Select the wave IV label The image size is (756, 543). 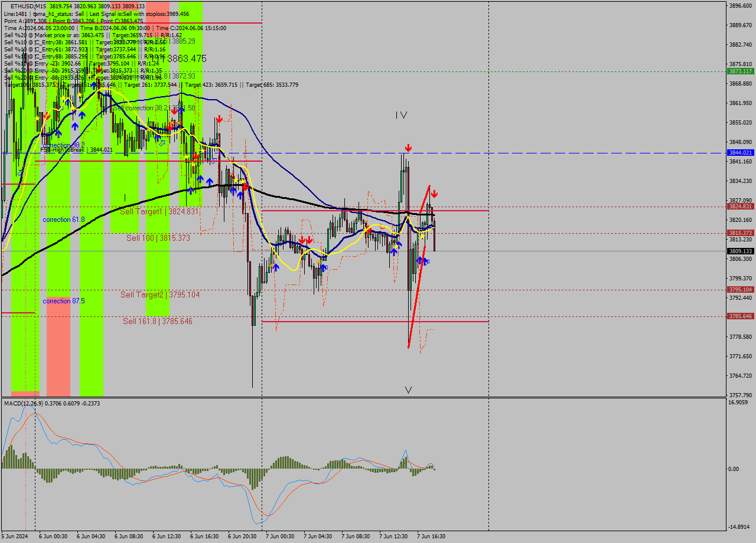(x=401, y=116)
